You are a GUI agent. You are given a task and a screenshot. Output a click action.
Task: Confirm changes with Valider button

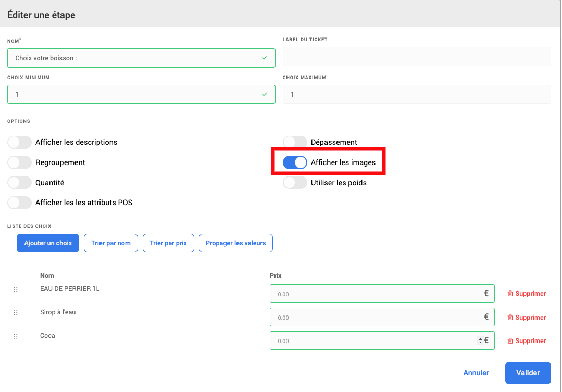pos(528,373)
